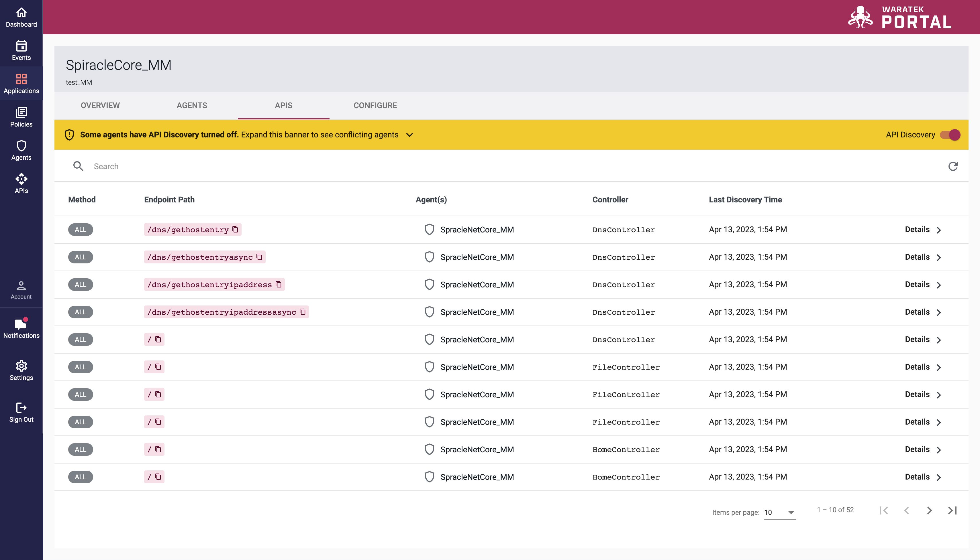980x560 pixels.
Task: Open Details for /dns/gethostentryipaddressasync
Action: tap(923, 312)
